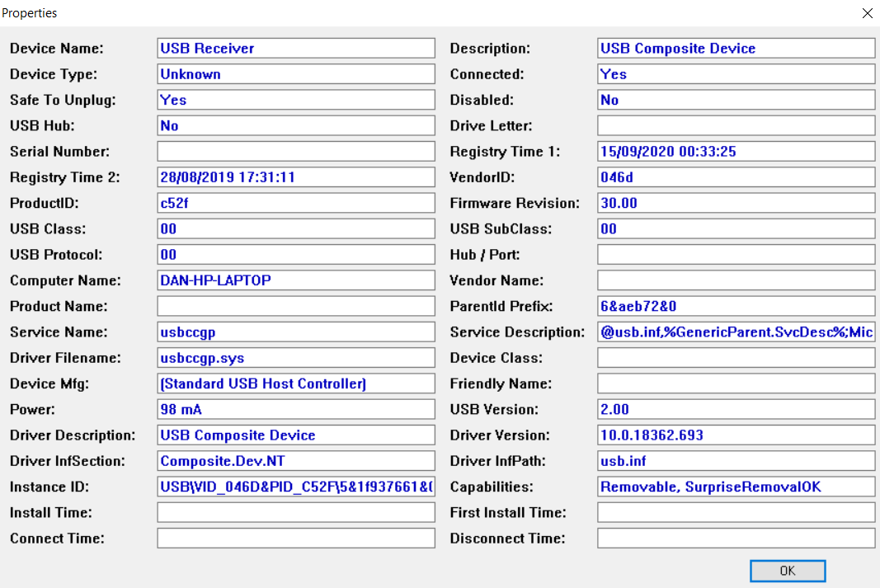Click the ProductID field showing c52f
Image resolution: width=880 pixels, height=588 pixels.
pos(296,203)
